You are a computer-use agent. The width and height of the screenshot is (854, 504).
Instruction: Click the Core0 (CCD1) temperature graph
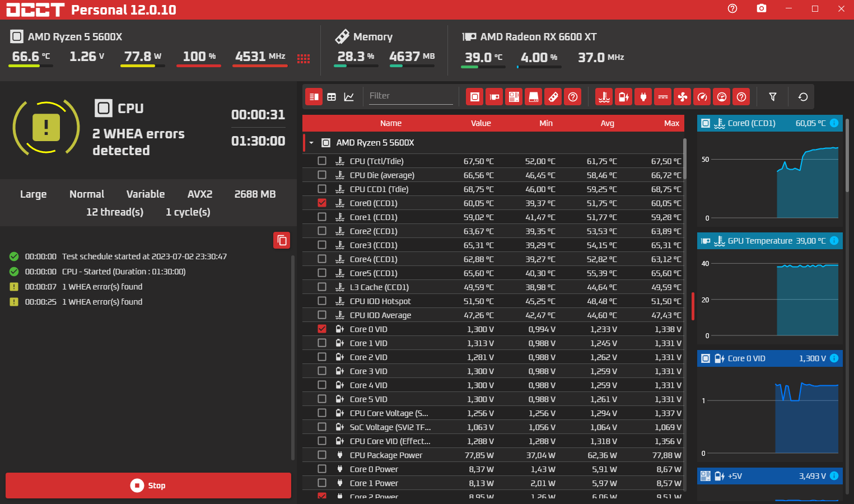pos(770,179)
